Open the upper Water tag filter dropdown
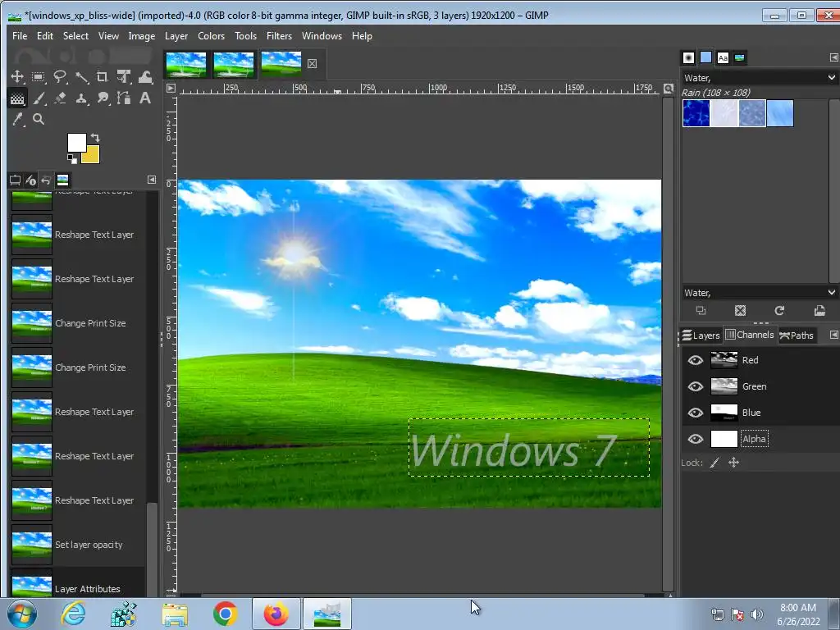Screen dimensions: 840x630 pyautogui.click(x=832, y=78)
